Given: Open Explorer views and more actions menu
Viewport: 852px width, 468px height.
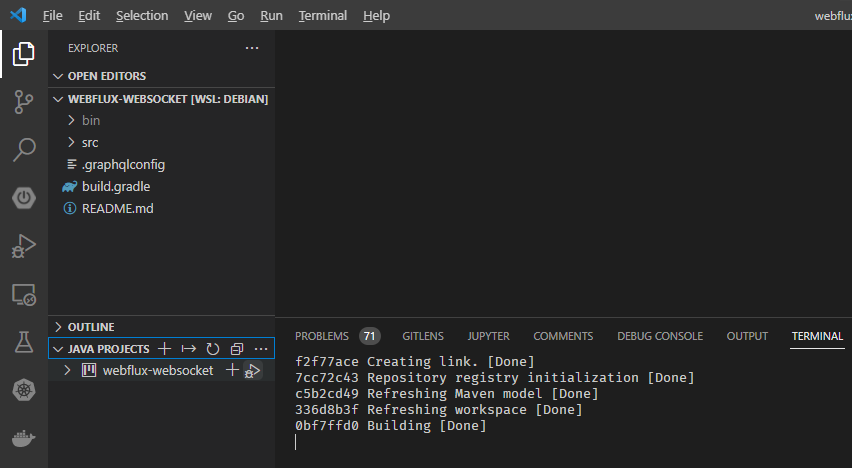Looking at the screenshot, I should coord(252,48).
